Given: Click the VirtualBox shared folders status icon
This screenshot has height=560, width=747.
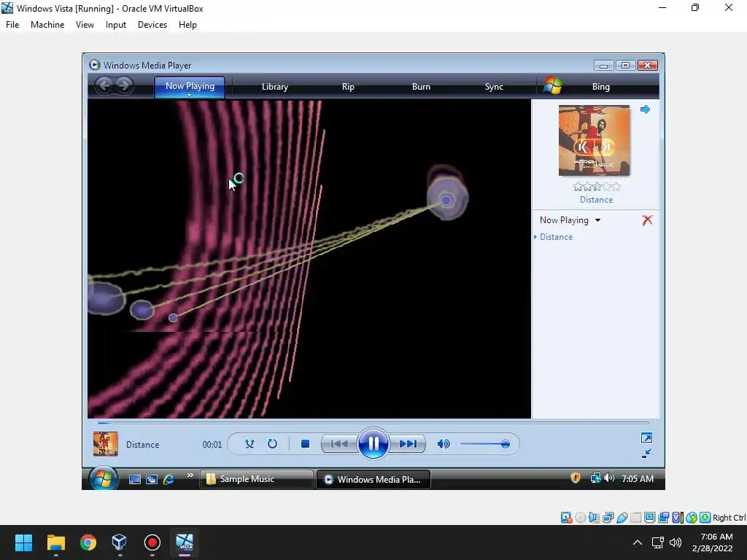Looking at the screenshot, I should tap(635, 518).
